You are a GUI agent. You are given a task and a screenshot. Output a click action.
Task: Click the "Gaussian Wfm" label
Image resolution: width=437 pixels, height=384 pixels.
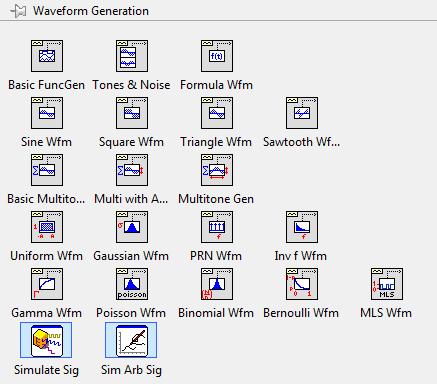[131, 256]
